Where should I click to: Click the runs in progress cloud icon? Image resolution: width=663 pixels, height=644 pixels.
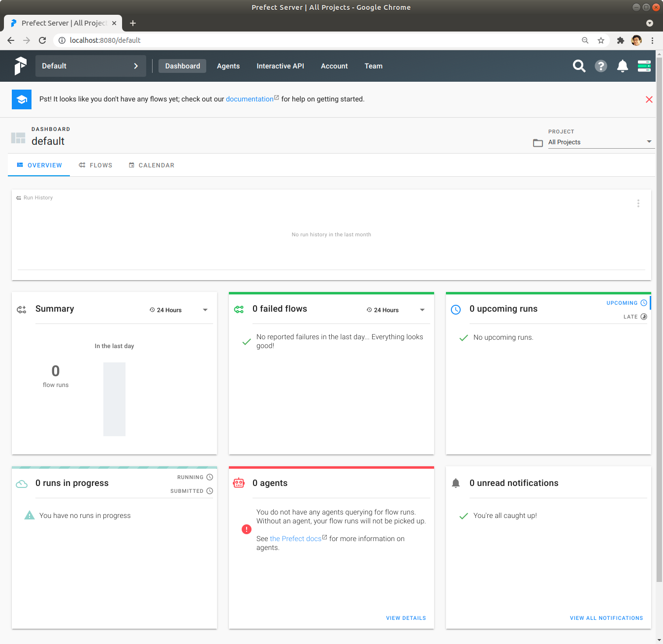point(22,484)
